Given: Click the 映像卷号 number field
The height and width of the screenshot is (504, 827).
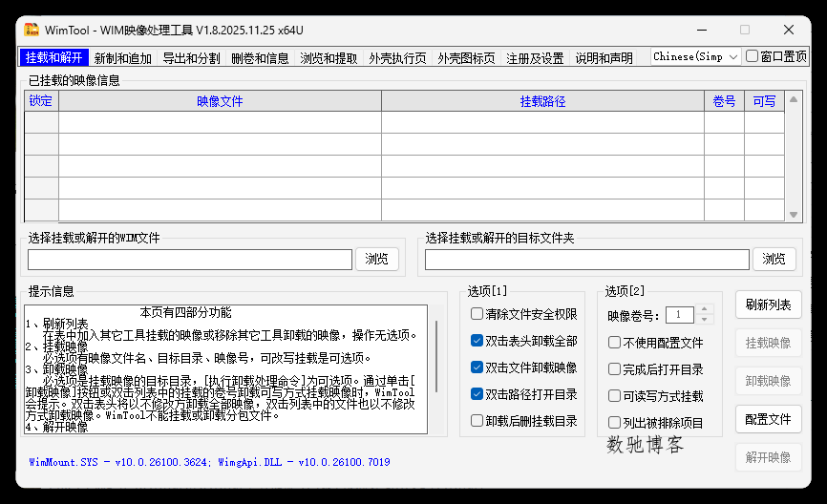Looking at the screenshot, I should (x=679, y=315).
